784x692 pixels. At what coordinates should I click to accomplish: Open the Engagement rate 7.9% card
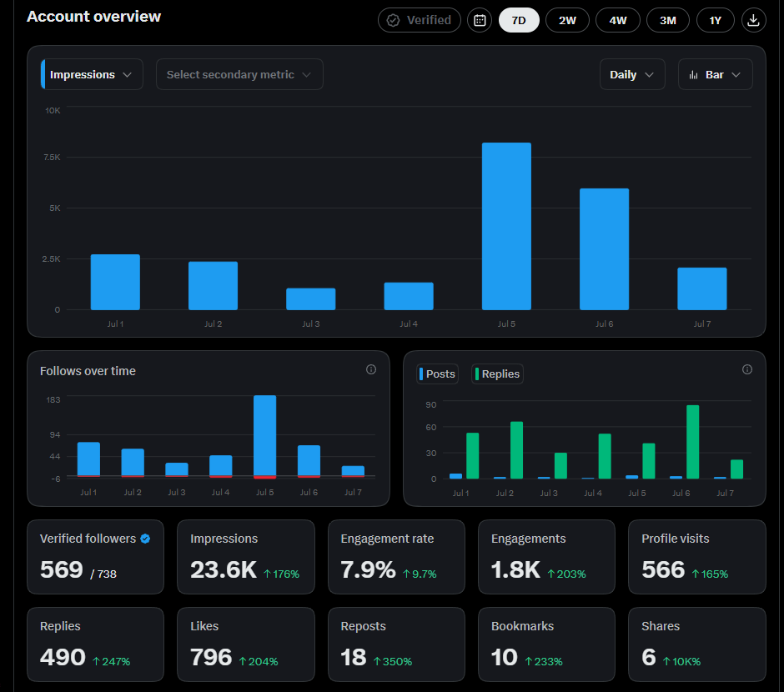396,557
